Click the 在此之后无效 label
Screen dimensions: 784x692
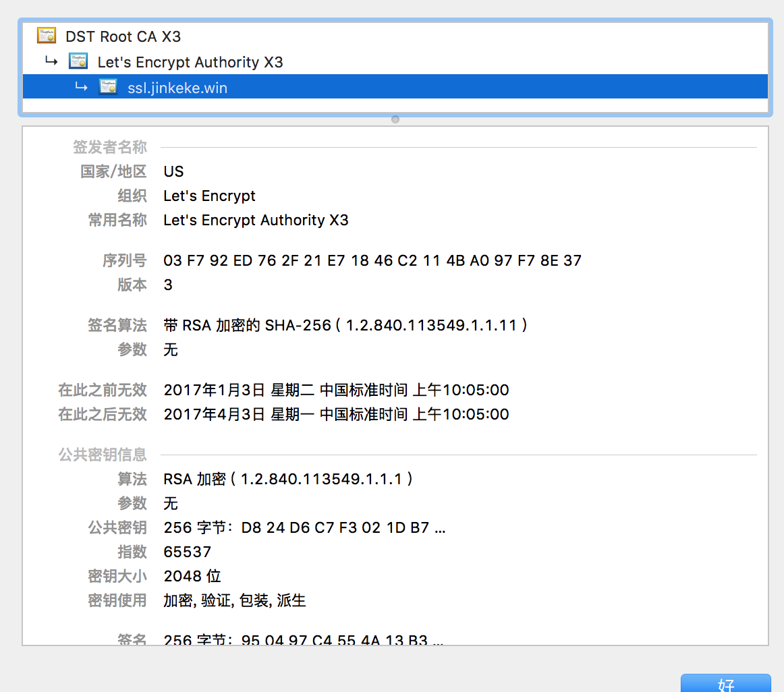(x=103, y=415)
